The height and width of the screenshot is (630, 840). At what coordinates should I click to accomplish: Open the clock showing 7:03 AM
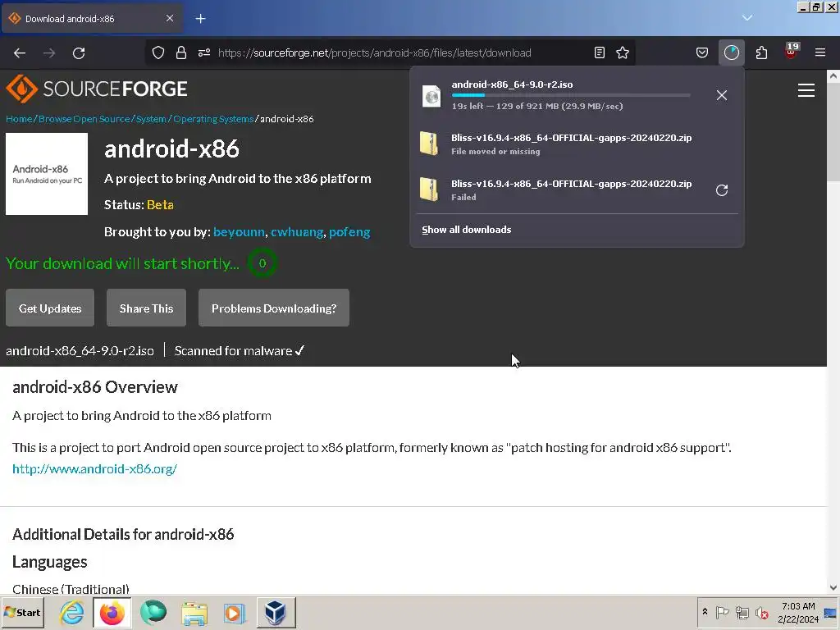[x=798, y=612]
